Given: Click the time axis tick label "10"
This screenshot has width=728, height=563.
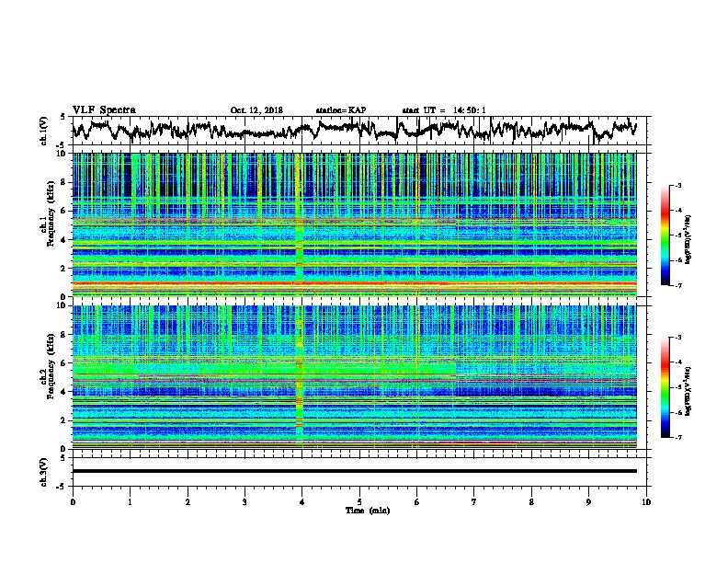Looking at the screenshot, I should [x=646, y=501].
